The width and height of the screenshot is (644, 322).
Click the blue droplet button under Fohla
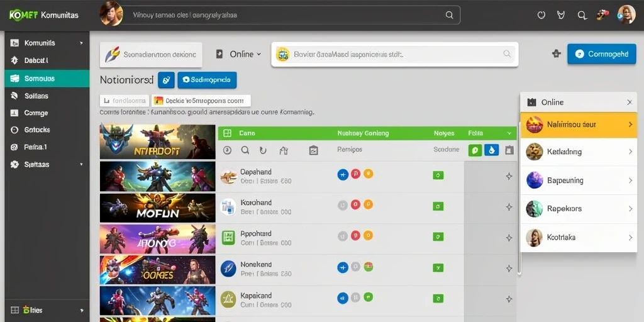pos(492,150)
